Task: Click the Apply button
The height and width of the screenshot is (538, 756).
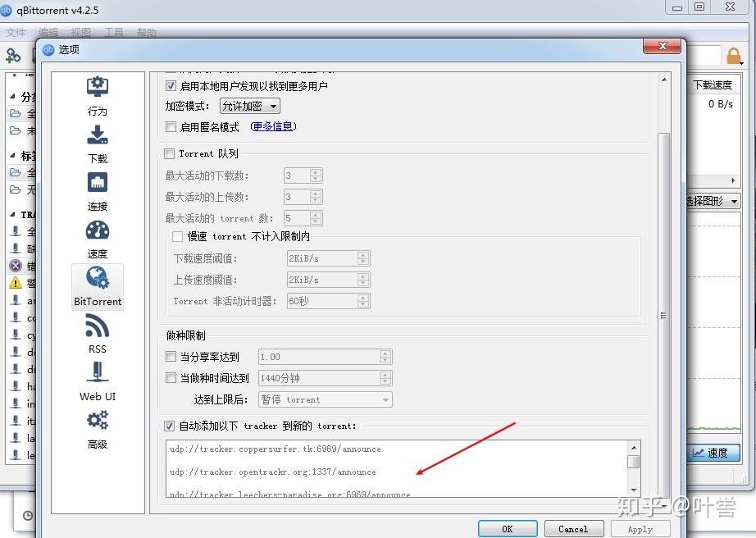Action: click(640, 529)
